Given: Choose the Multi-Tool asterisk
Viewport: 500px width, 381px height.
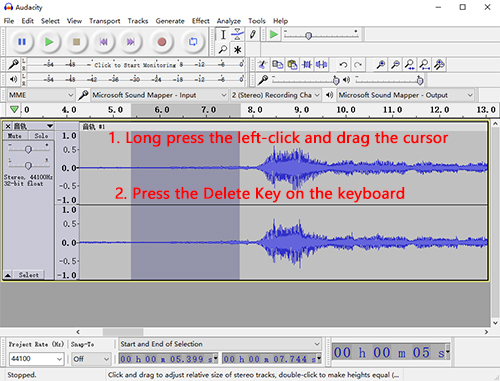Looking at the screenshot, I should pos(237,50).
